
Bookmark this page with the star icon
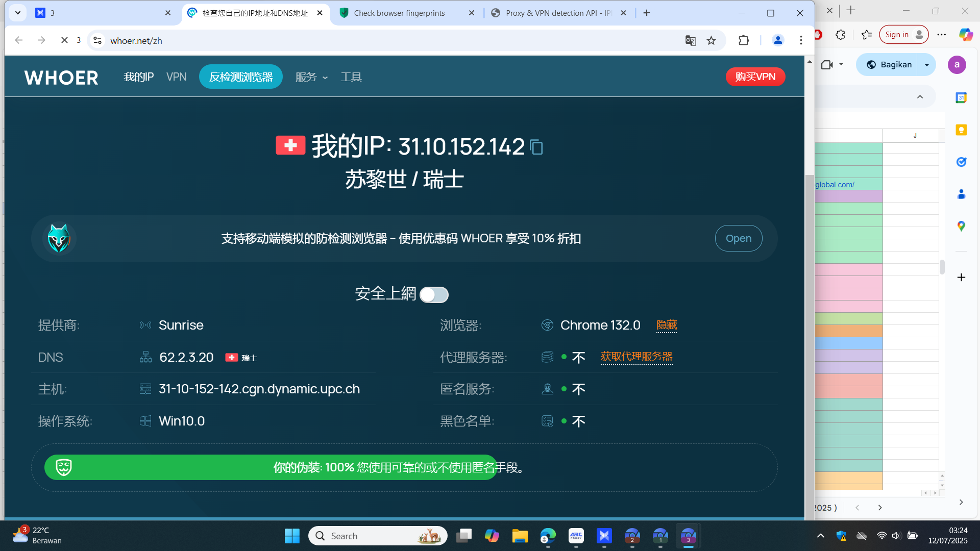tap(712, 40)
